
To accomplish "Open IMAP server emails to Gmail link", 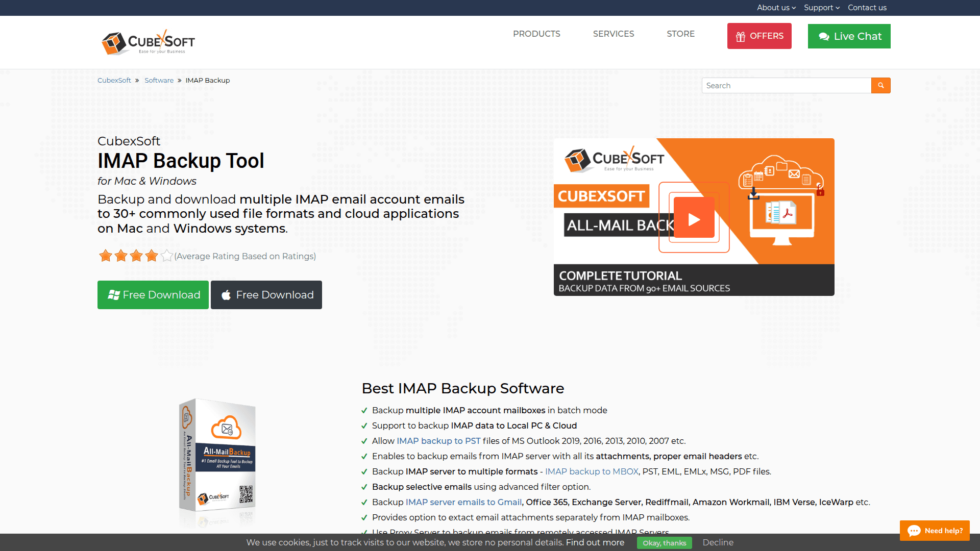I will [463, 502].
